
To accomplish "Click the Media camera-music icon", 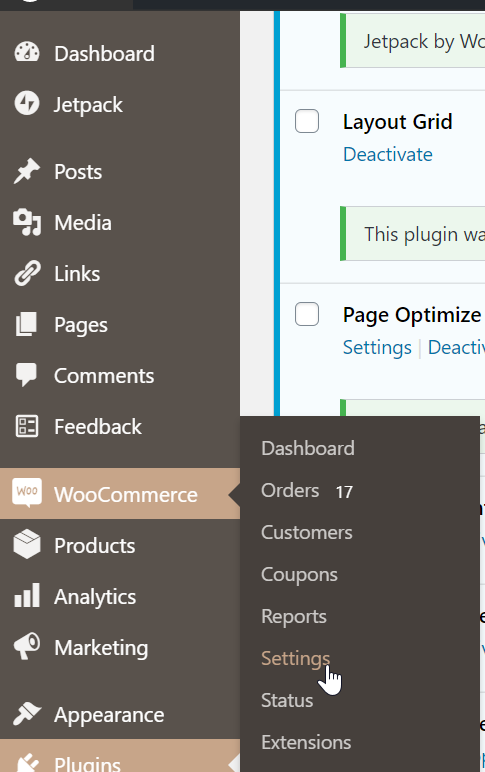I will click(27, 222).
